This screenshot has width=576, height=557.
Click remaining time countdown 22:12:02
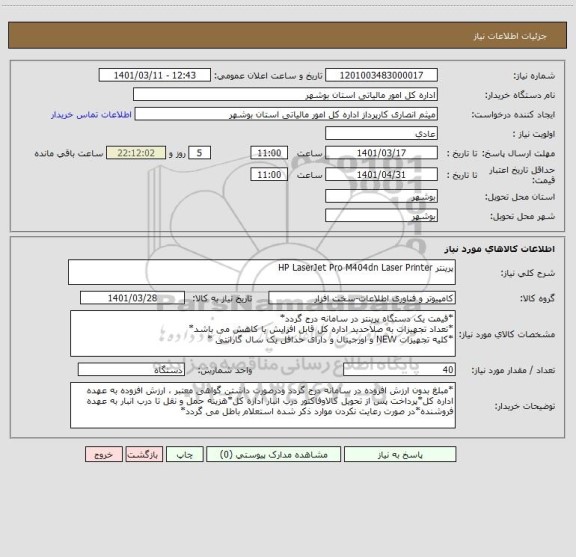136,153
